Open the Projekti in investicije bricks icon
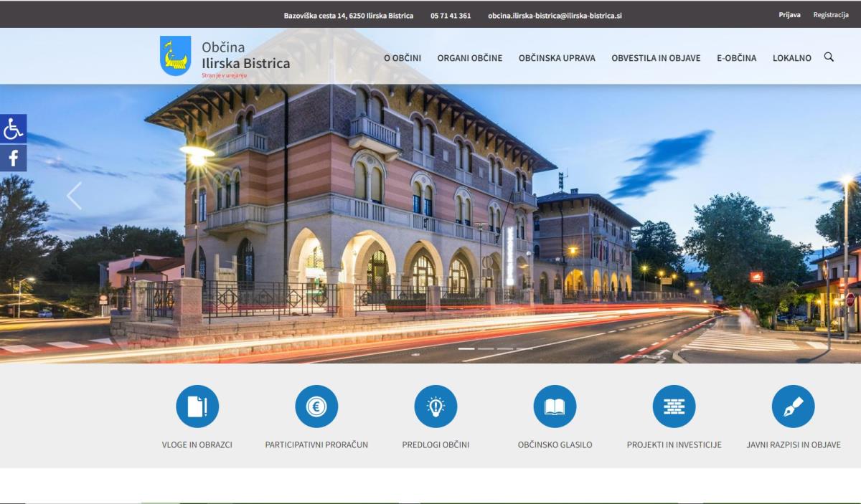Image resolution: width=861 pixels, height=504 pixels. pos(674,406)
